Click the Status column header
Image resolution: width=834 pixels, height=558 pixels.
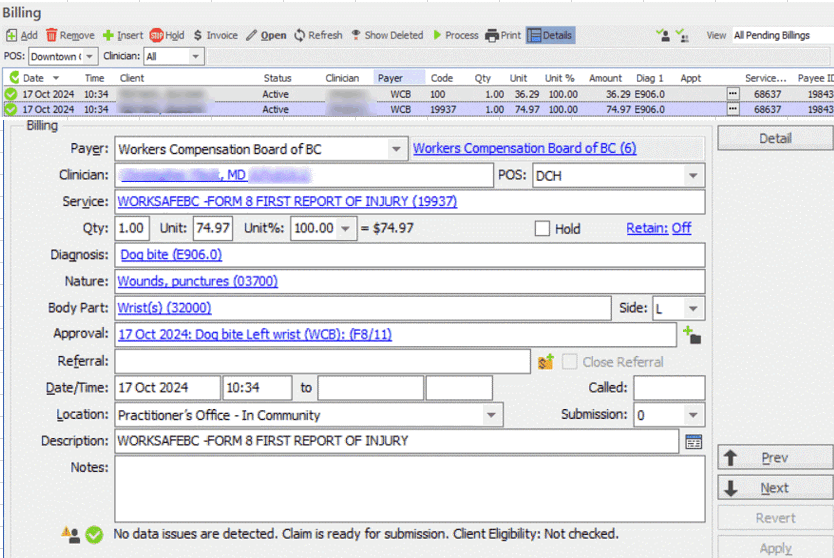278,77
